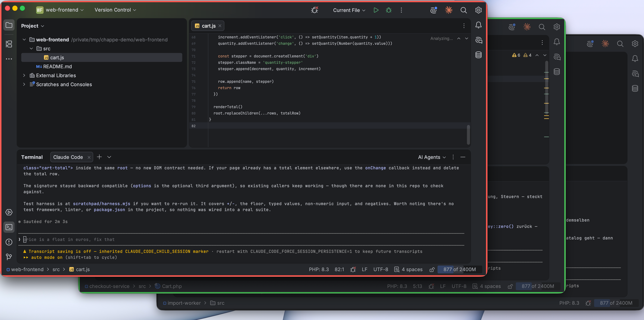
Task: Open more run actions menu in top toolbar
Action: click(x=401, y=10)
